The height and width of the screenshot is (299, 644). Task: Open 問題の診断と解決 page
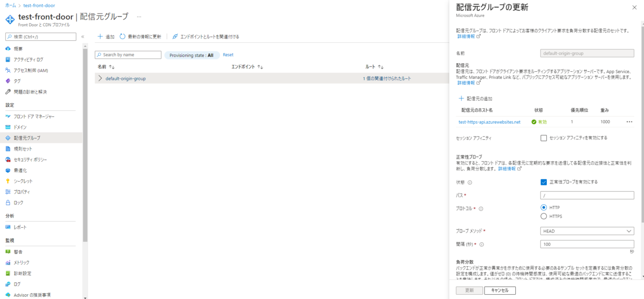[30, 92]
